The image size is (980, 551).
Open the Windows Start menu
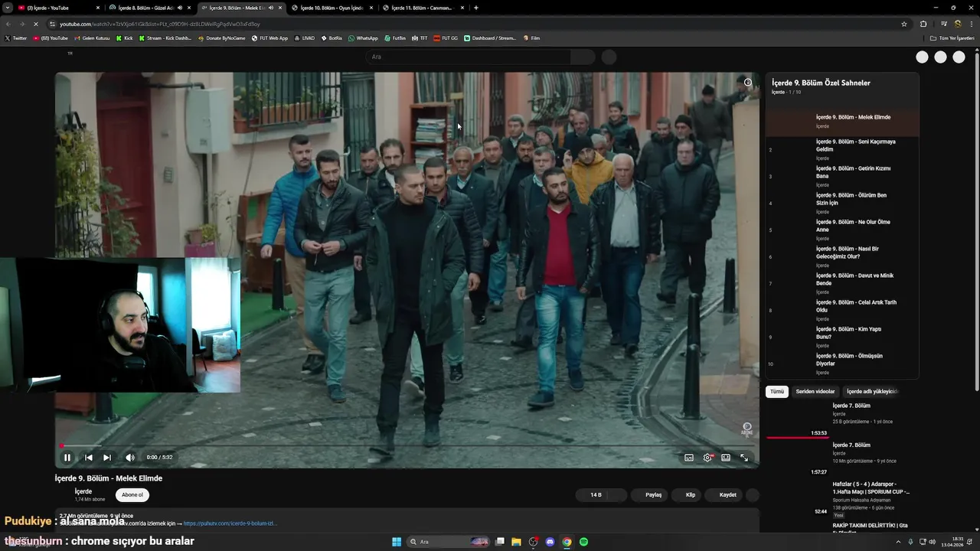tap(397, 542)
